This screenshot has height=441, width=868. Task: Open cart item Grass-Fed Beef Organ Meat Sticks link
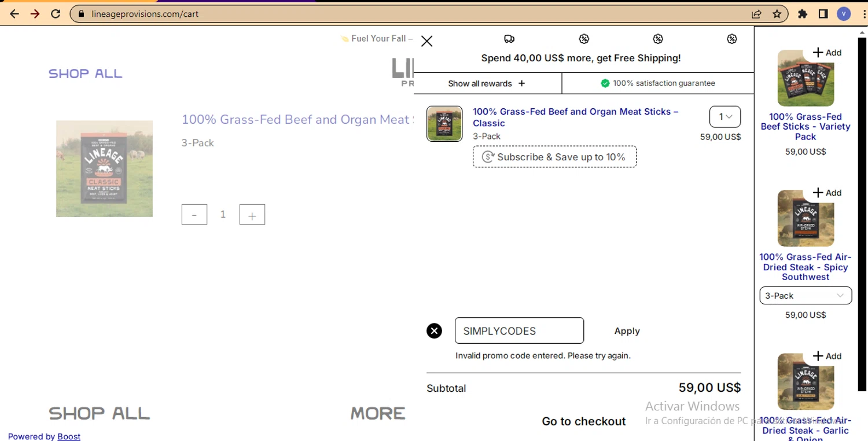point(576,117)
